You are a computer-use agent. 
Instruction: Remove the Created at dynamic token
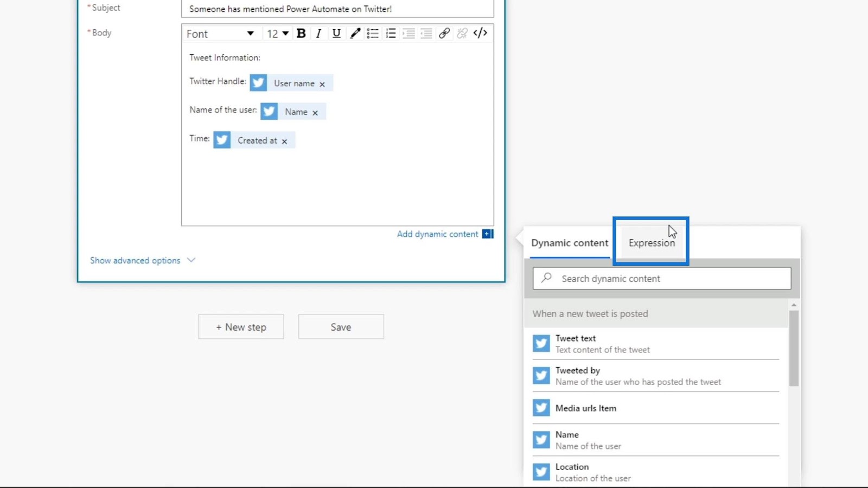(284, 142)
